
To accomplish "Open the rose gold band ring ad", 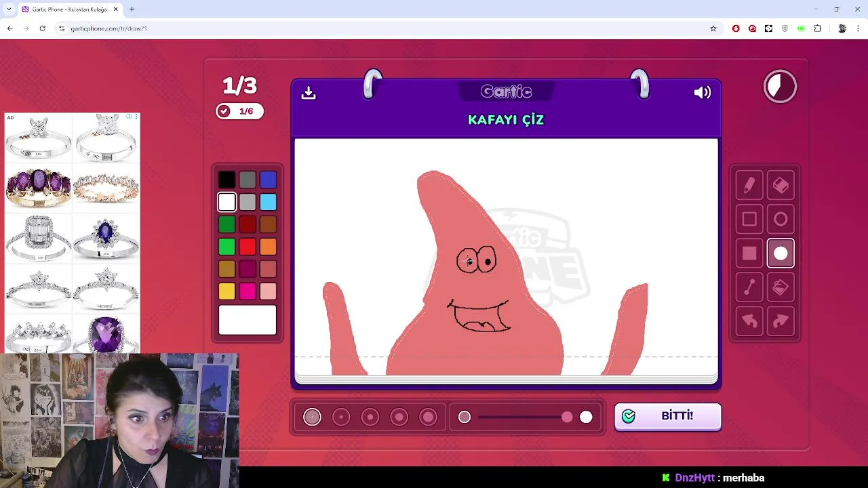I will point(106,187).
